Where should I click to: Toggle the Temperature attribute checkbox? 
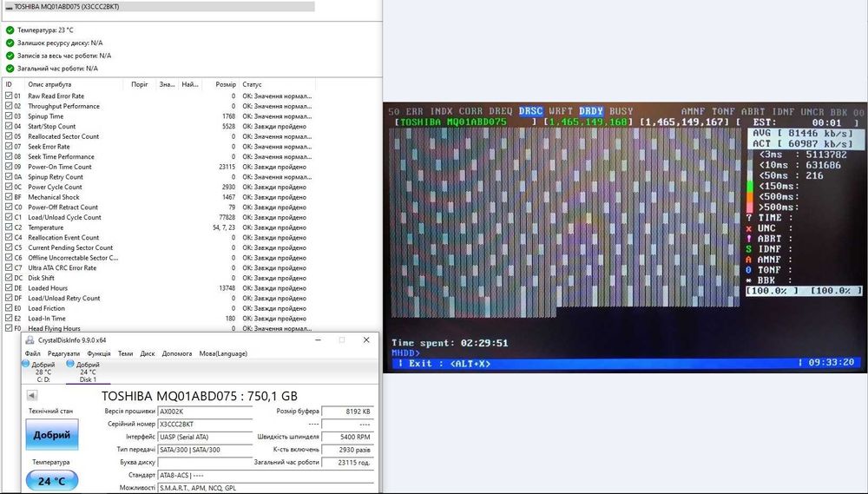[x=9, y=227]
